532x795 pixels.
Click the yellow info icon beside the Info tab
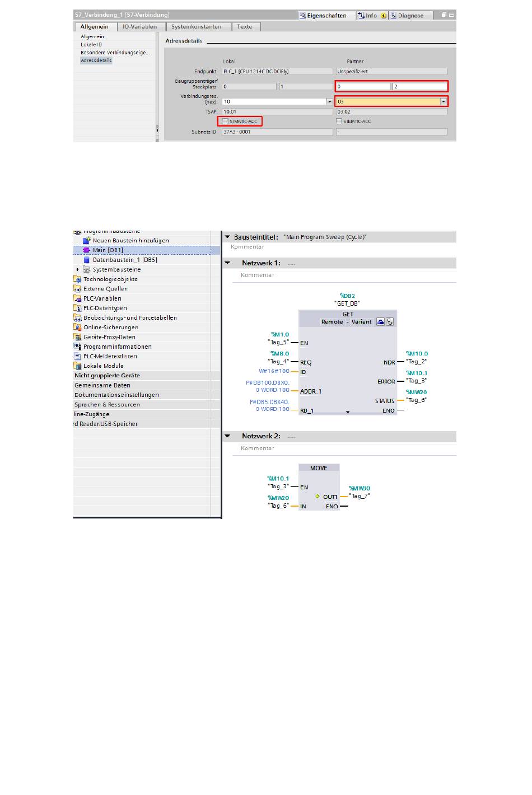384,16
